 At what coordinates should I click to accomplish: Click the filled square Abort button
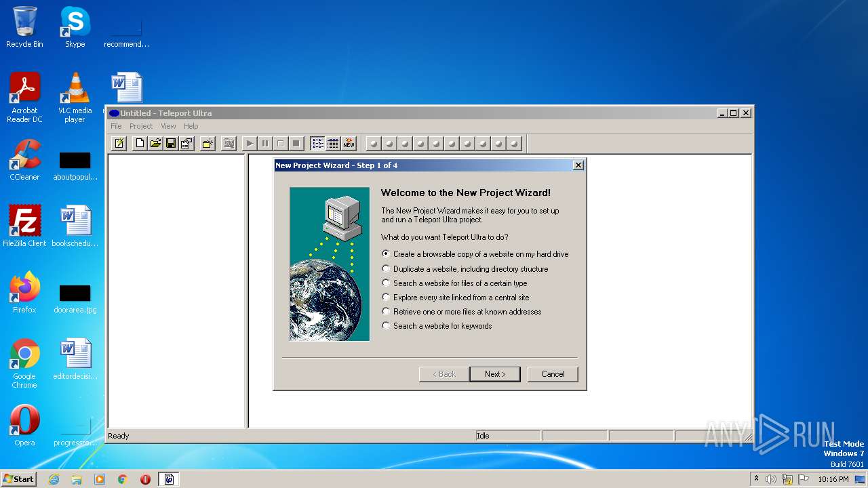[x=296, y=144]
